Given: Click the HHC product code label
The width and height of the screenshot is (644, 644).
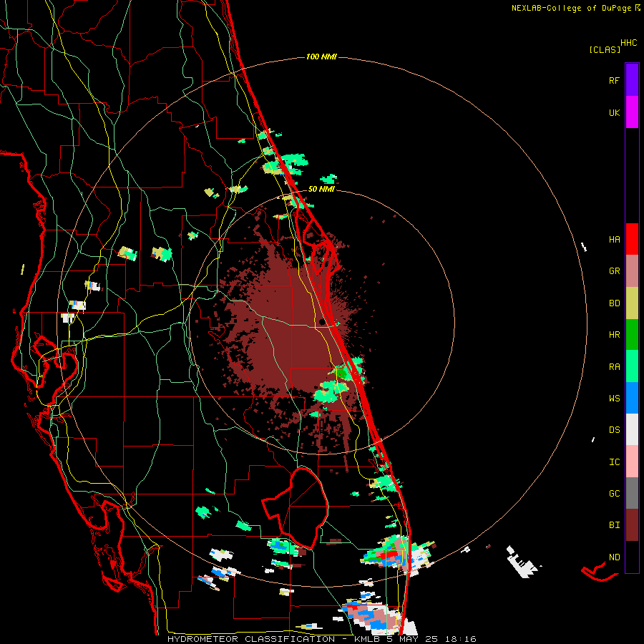Looking at the screenshot, I should (x=628, y=43).
